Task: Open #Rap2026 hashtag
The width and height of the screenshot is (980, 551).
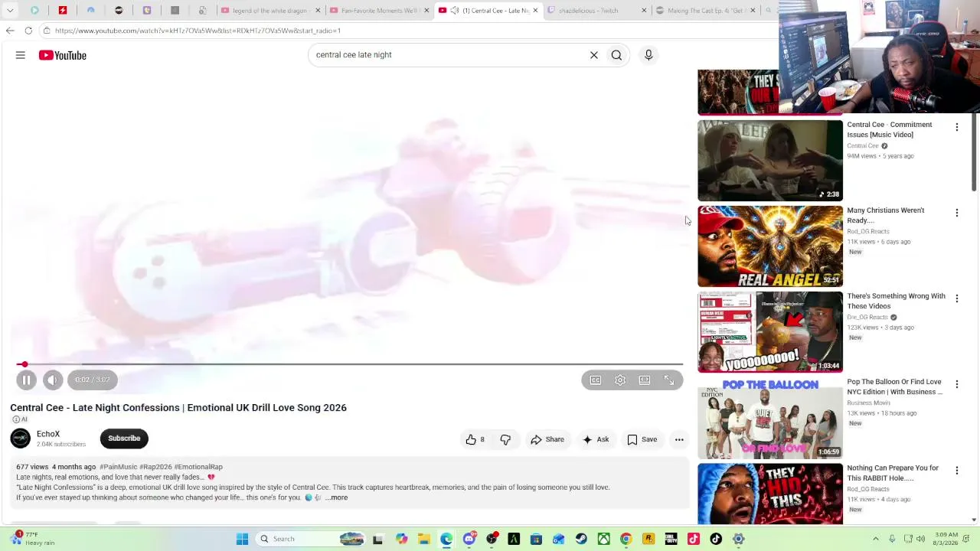Action: point(155,467)
